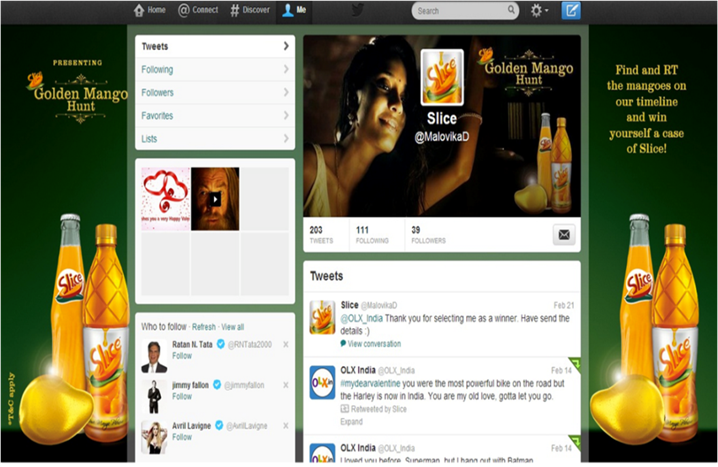Click the Slice avatar on the Feb 21 tweet
Screen dimensions: 718x467
pyautogui.click(x=322, y=317)
